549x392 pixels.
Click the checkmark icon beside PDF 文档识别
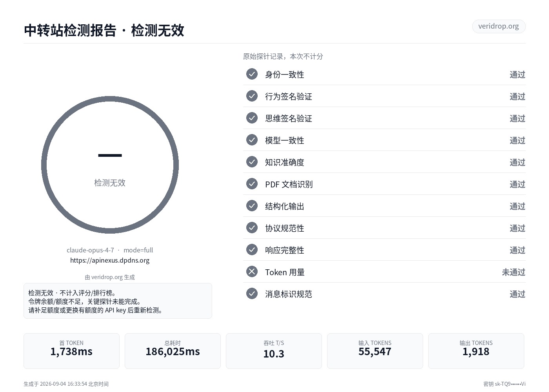point(252,184)
